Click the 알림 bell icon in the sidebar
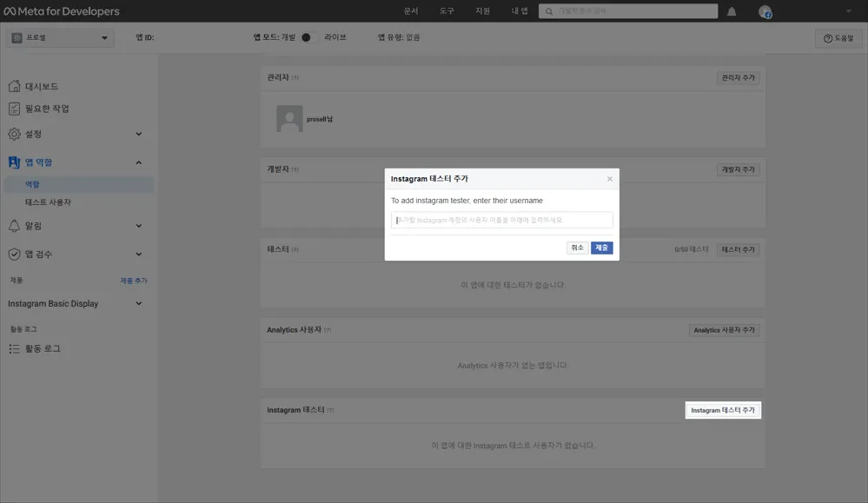Screen dimensions: 868x503 15,226
